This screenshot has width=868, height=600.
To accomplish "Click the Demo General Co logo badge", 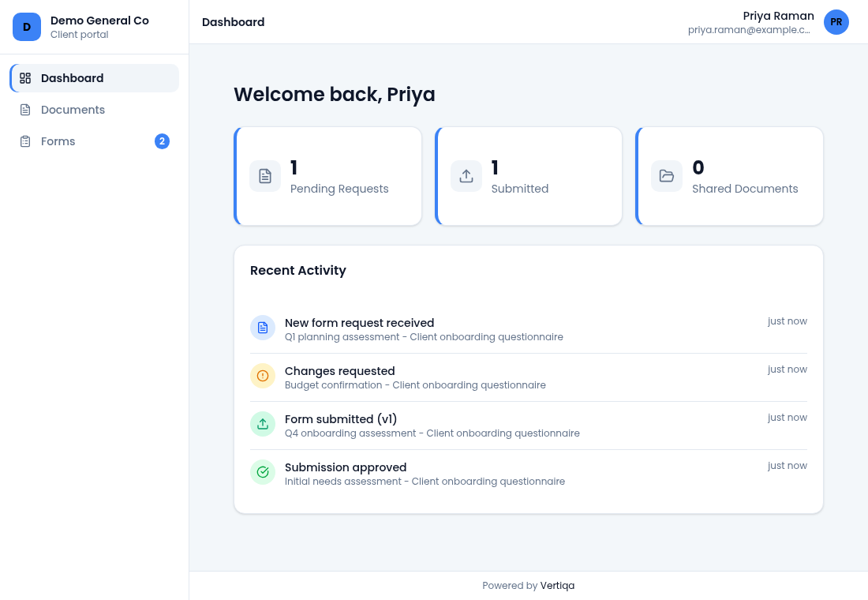I will pyautogui.click(x=27, y=27).
